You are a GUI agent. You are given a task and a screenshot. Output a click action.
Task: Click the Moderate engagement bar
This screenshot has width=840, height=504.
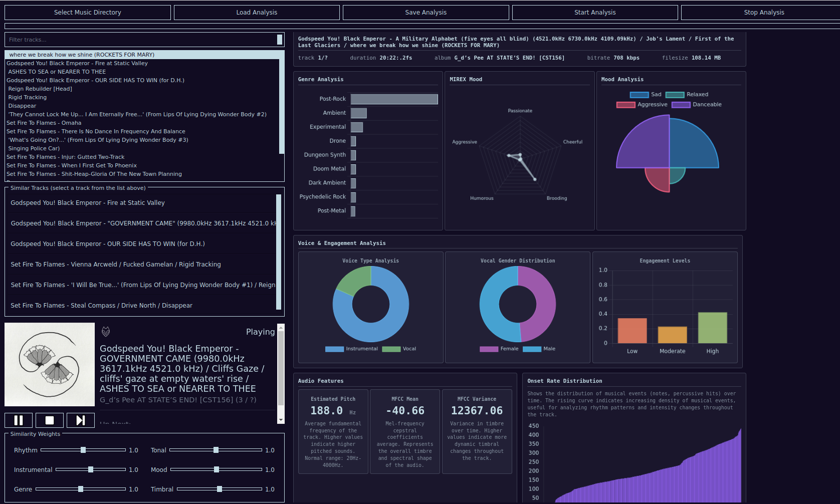tap(673, 335)
